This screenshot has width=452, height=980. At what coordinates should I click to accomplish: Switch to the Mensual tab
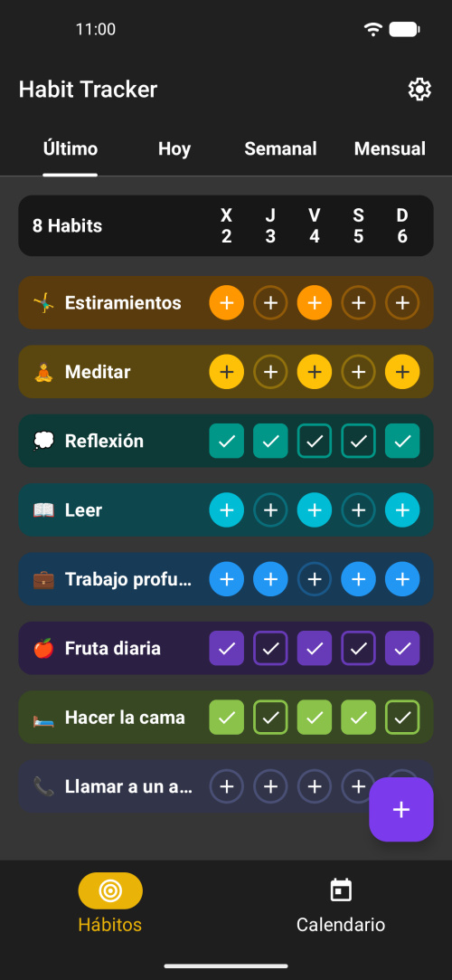point(390,148)
